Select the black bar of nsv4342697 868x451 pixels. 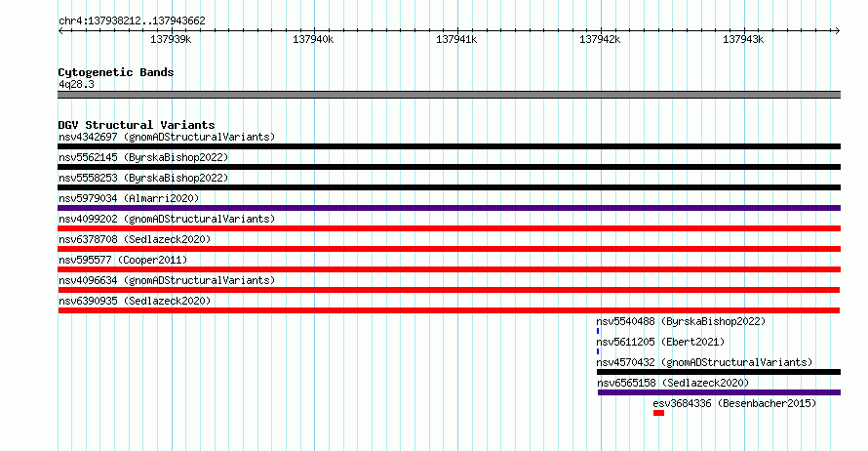[x=449, y=146]
